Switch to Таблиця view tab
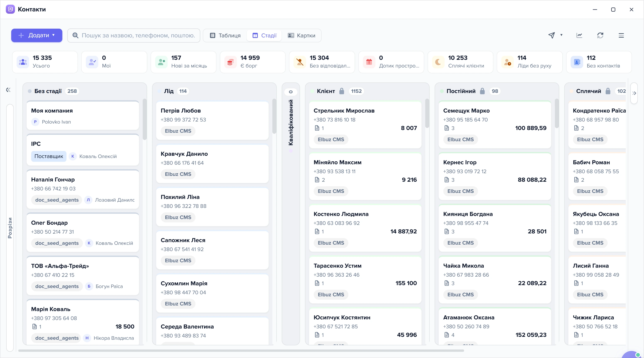Viewport: 644px width, 358px height. tap(225, 36)
